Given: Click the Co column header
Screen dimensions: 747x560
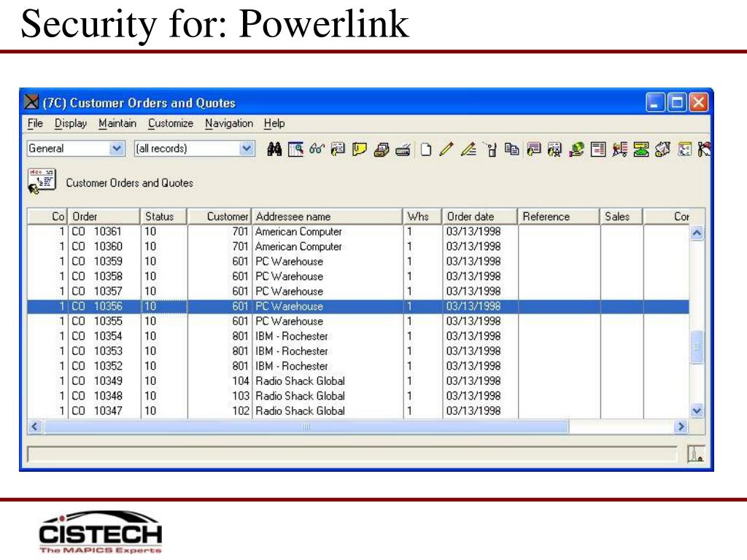Looking at the screenshot, I should tap(47, 216).
